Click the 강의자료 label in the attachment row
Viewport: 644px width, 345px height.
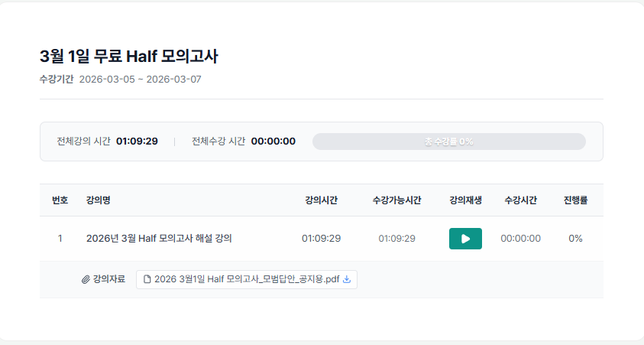click(108, 279)
